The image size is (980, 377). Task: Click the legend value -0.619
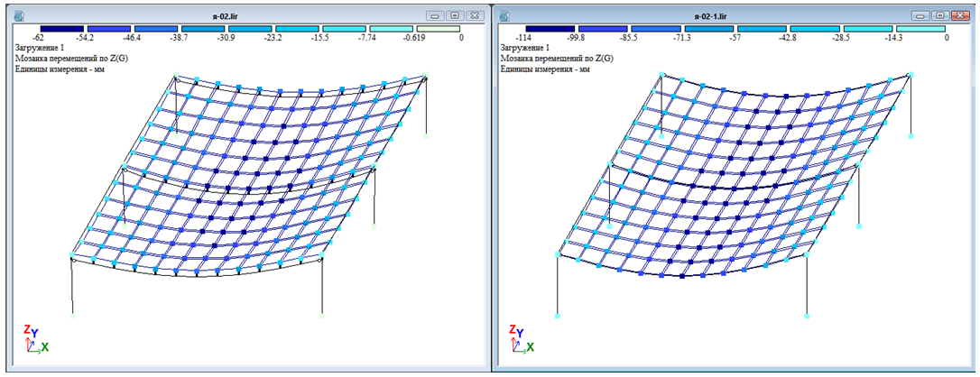point(415,38)
